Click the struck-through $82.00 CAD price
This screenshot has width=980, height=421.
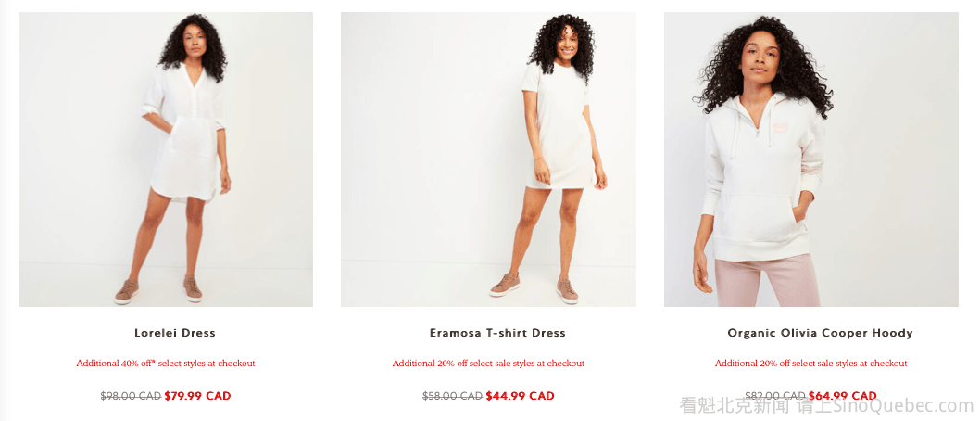click(x=775, y=396)
